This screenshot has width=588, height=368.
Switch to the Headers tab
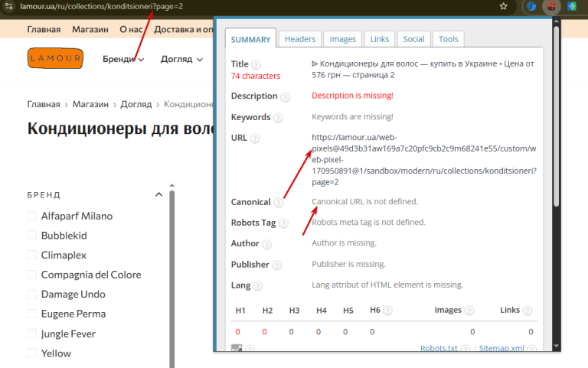[x=300, y=39]
